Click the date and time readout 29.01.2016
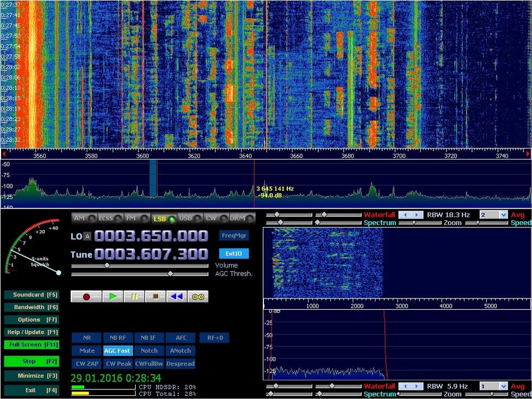This screenshot has height=399, width=532. tap(115, 378)
